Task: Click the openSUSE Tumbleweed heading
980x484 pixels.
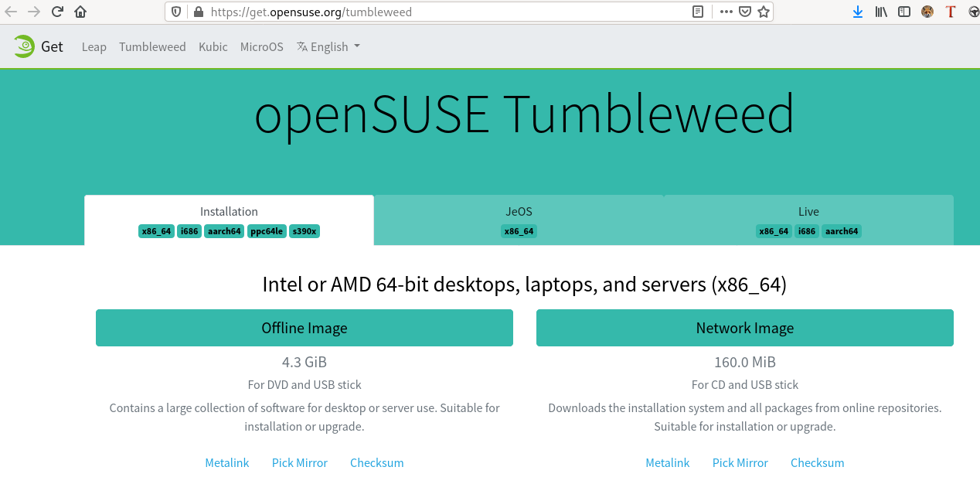Action: (x=524, y=114)
